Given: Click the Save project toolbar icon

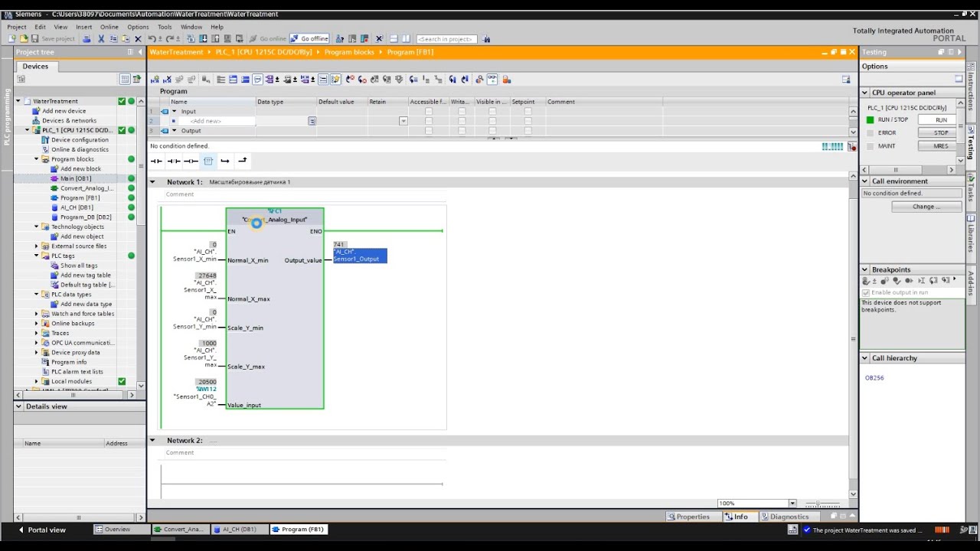Looking at the screenshot, I should tap(34, 38).
